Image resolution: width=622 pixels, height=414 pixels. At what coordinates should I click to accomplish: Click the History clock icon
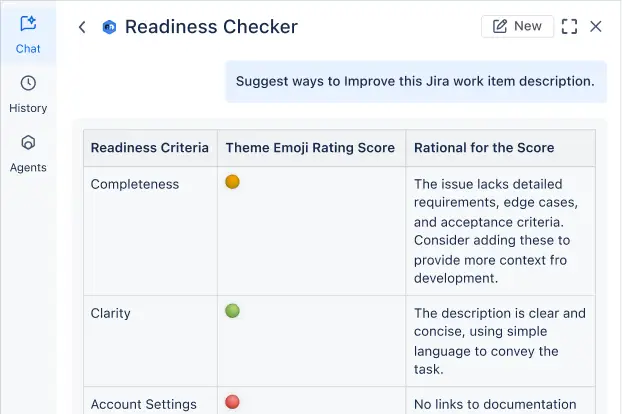28,83
